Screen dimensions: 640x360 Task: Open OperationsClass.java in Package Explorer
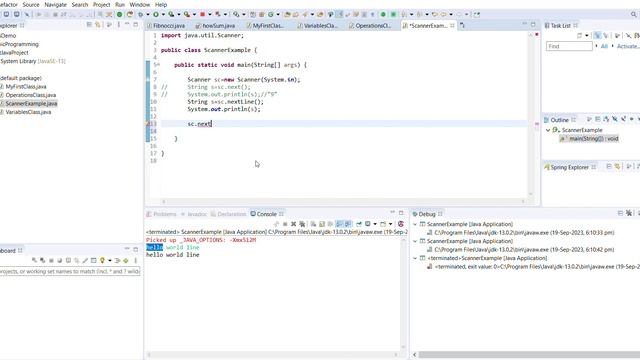pos(31,95)
